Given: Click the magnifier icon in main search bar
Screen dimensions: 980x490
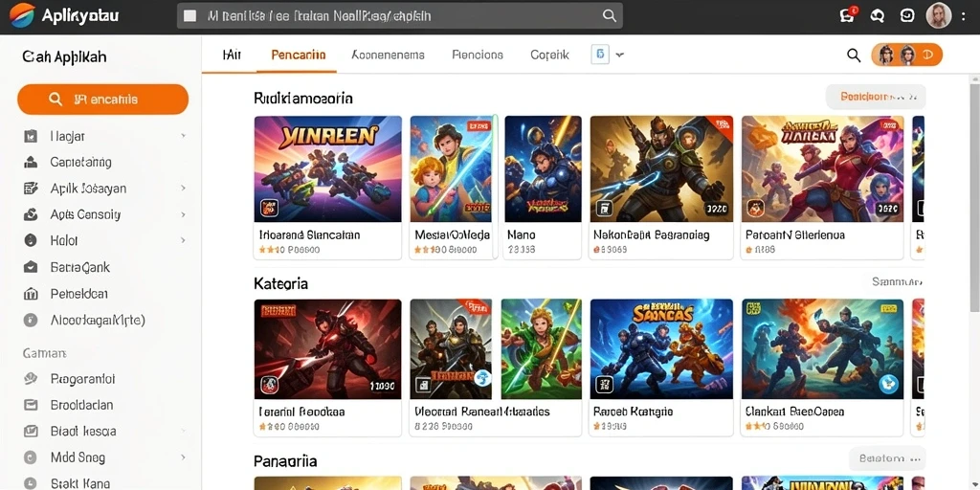Looking at the screenshot, I should pyautogui.click(x=610, y=15).
